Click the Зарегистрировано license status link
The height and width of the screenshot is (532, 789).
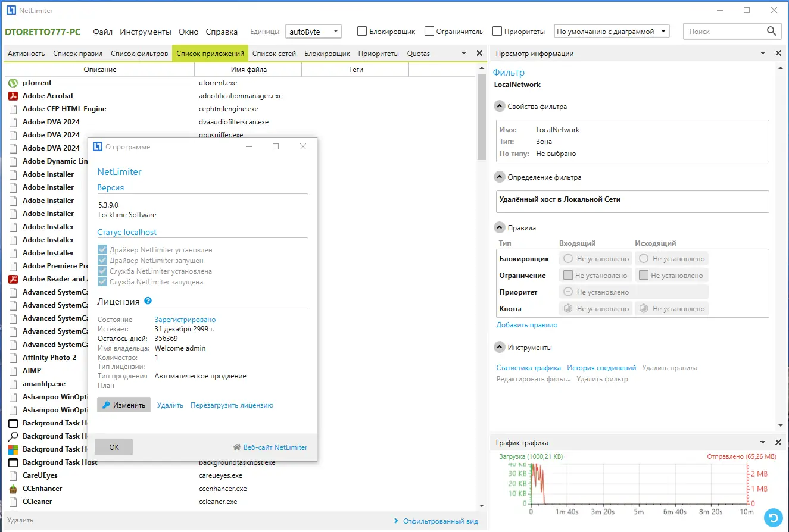(x=185, y=320)
